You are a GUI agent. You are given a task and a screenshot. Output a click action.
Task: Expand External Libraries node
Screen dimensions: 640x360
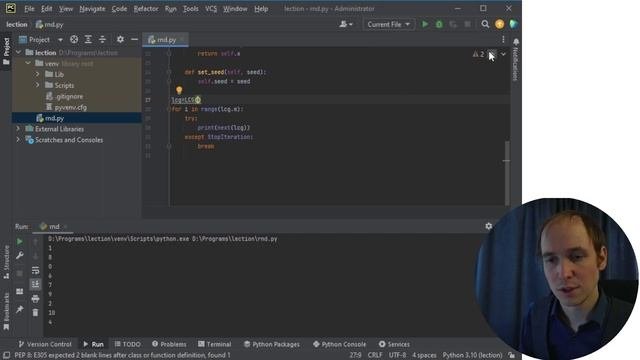pos(18,129)
